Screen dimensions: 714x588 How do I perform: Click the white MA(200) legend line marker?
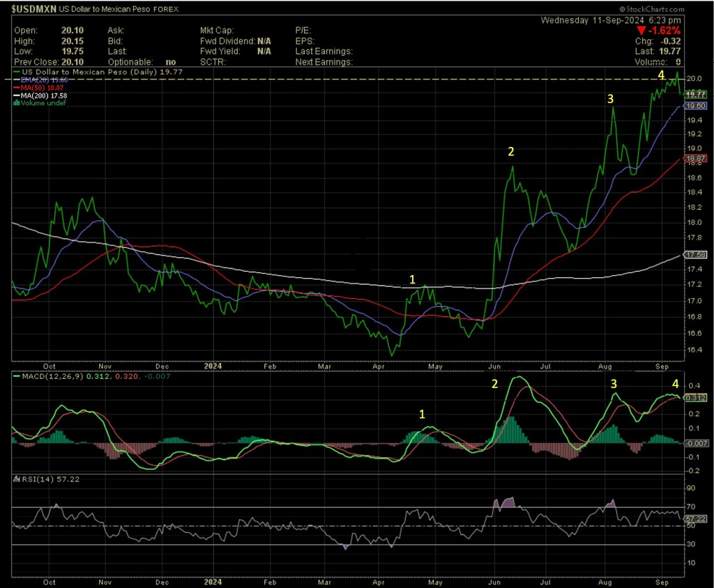point(18,95)
